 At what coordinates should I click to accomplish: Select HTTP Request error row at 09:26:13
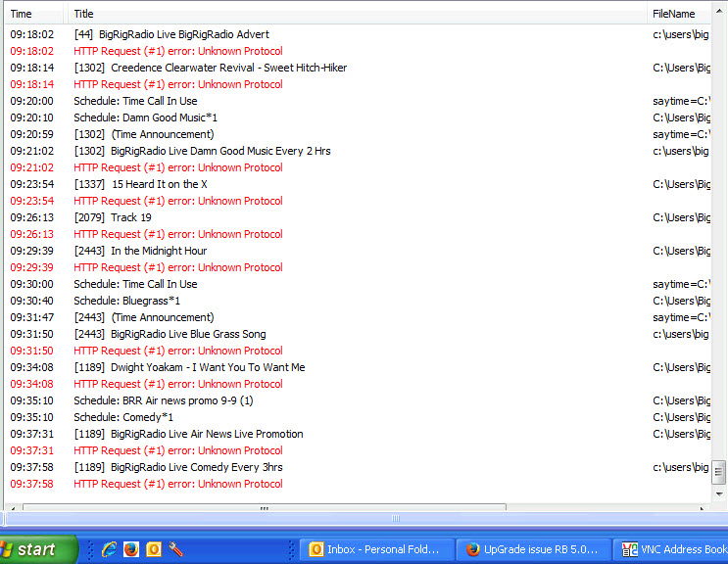[358, 234]
